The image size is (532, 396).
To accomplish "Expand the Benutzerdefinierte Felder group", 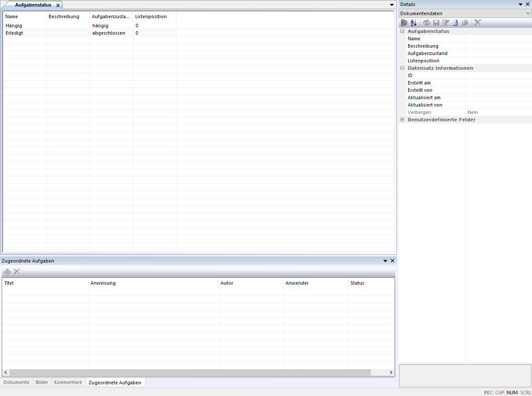I will click(x=402, y=120).
